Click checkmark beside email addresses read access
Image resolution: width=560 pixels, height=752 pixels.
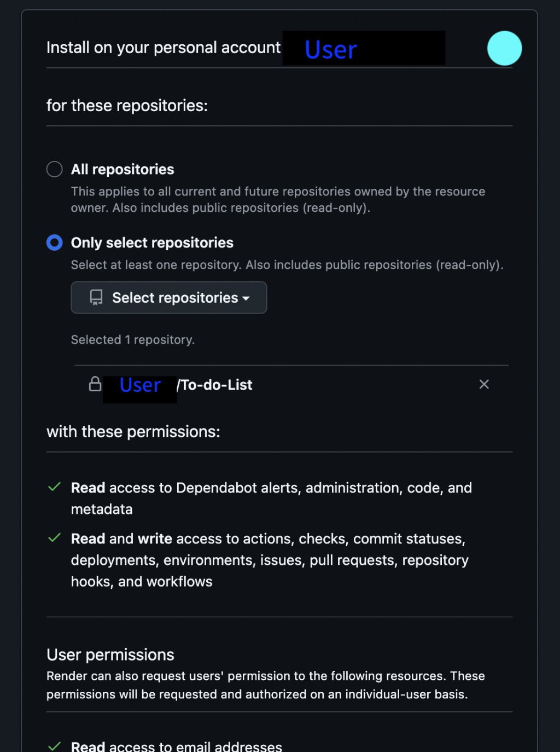point(54,745)
